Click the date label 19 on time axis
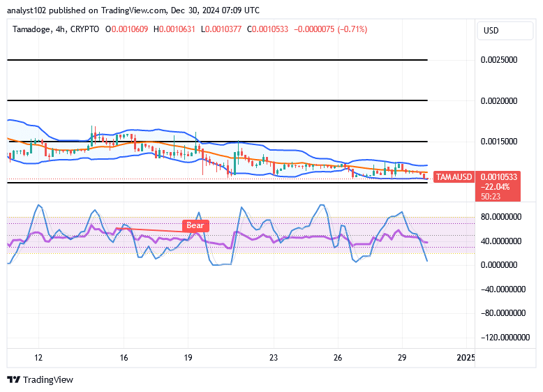543x392 pixels. pos(188,358)
